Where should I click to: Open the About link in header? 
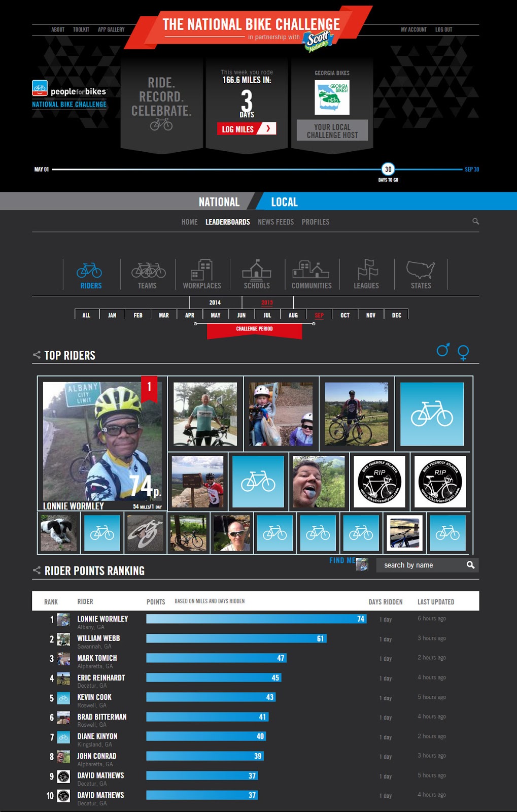click(58, 29)
